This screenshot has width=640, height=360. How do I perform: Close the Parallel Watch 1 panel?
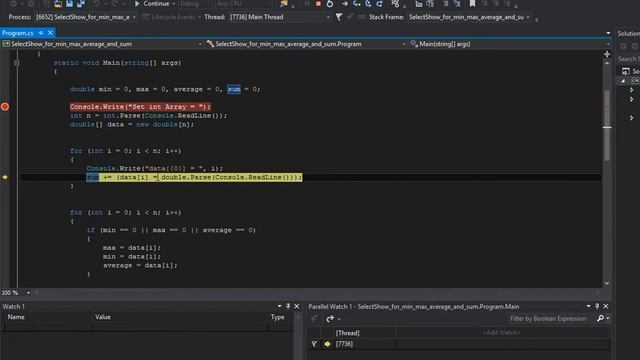tap(606, 306)
